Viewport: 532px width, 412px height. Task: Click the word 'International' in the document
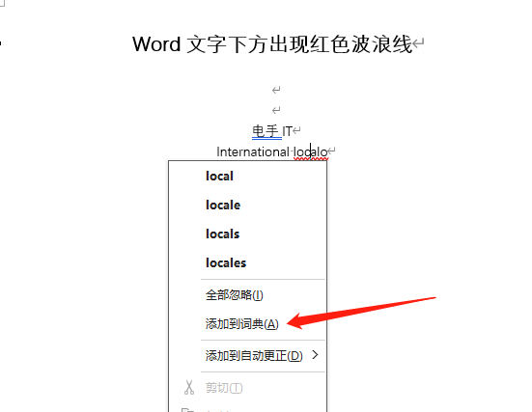pos(253,151)
